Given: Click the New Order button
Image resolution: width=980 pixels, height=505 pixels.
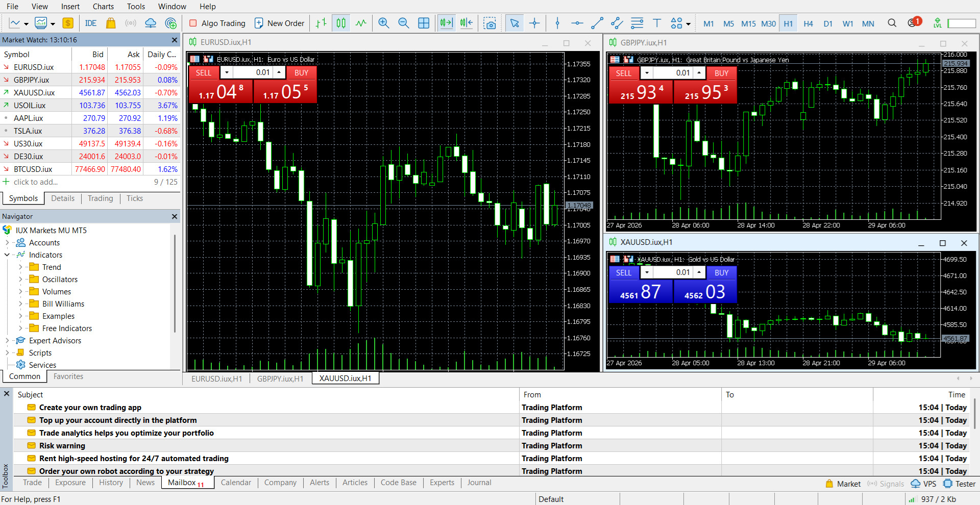Looking at the screenshot, I should [279, 23].
